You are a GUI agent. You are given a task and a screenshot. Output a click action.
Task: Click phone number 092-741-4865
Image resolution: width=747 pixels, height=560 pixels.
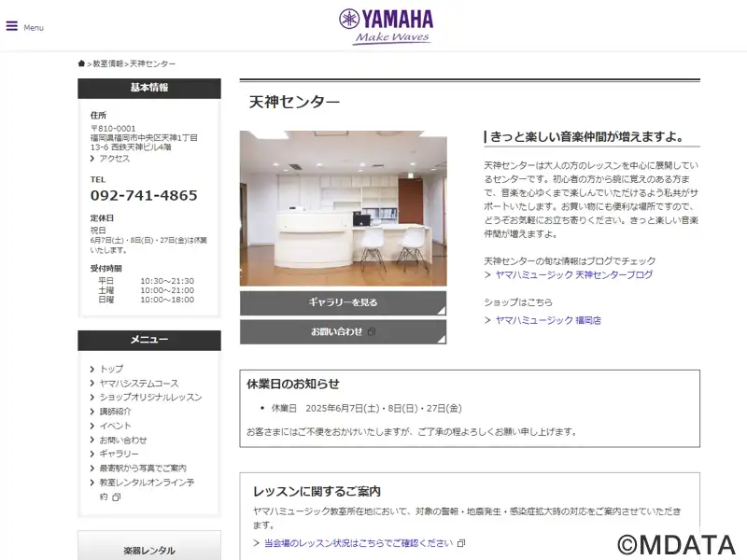[x=144, y=195]
